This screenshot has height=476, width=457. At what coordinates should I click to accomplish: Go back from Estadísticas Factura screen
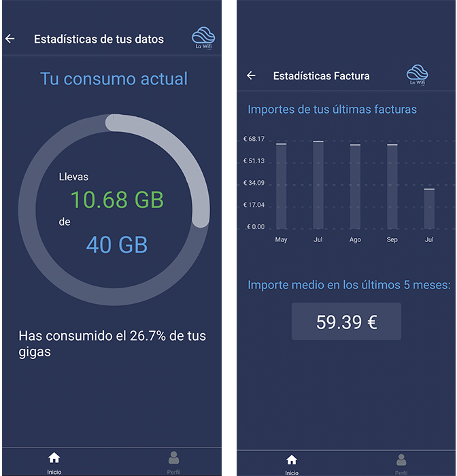(x=251, y=75)
